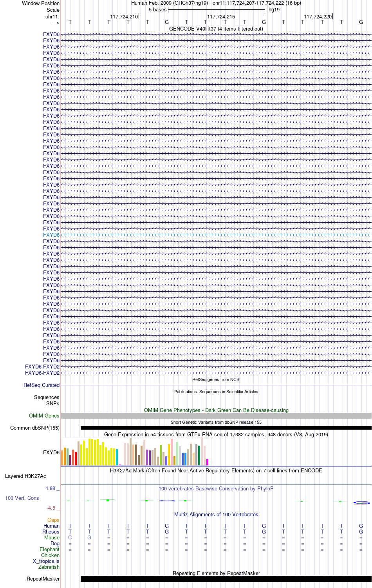The image size is (372, 588).
Task: Click the Window Position track label
Action: tap(41, 3)
